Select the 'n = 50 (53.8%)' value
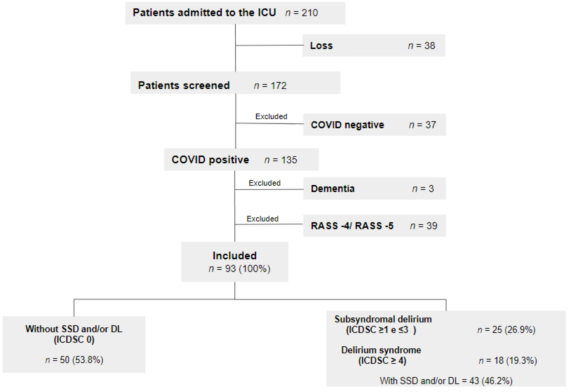 (x=74, y=360)
